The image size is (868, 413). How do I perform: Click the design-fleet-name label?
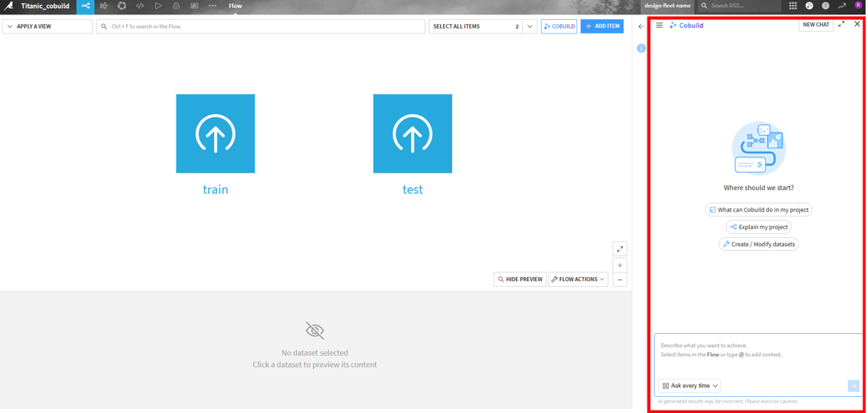[668, 6]
